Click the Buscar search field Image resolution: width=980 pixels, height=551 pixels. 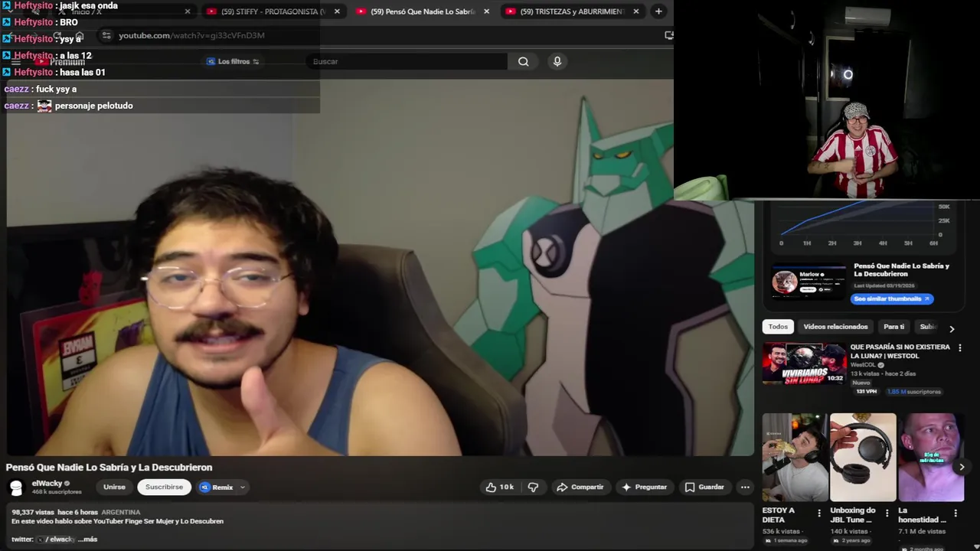pyautogui.click(x=408, y=61)
